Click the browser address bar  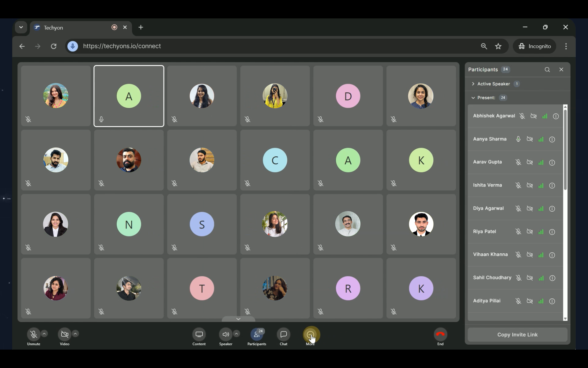(214, 46)
